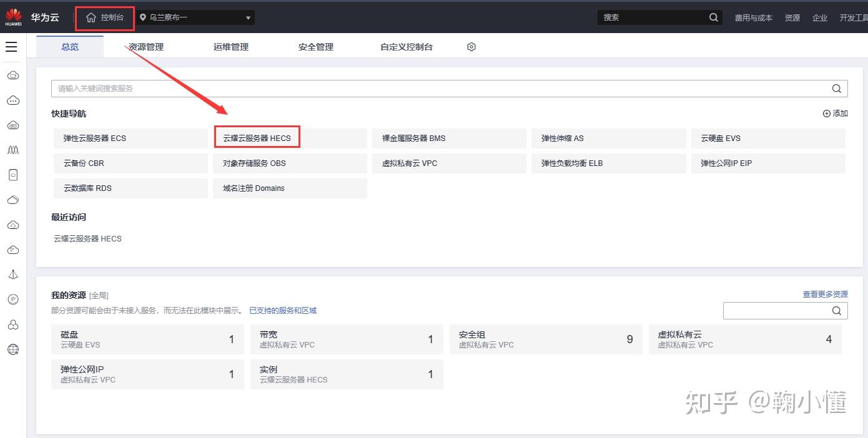The width and height of the screenshot is (868, 438).
Task: Open the 弹性公网IP resource card
Action: (147, 374)
